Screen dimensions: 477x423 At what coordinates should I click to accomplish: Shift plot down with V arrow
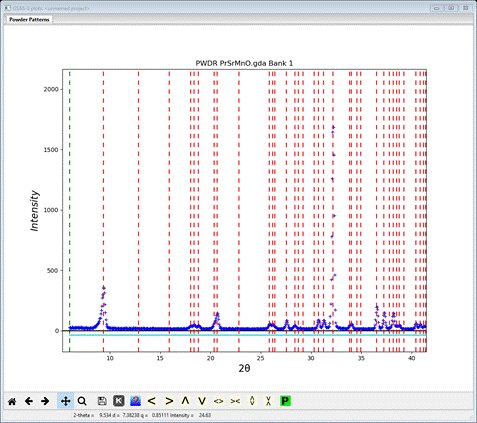coord(202,401)
